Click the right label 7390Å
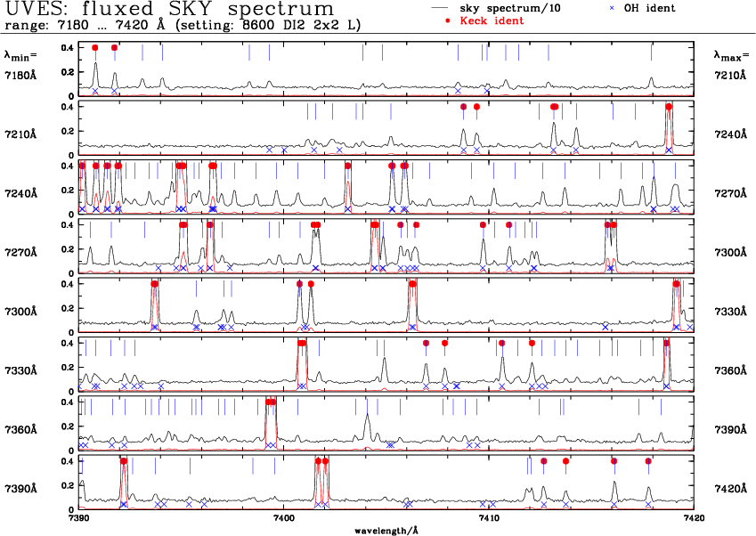The height and width of the screenshot is (536, 756). tap(730, 429)
